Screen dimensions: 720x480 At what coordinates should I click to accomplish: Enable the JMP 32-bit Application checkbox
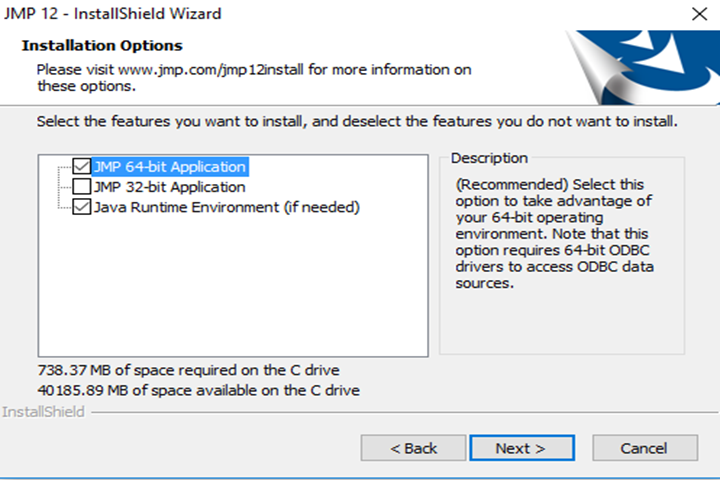click(82, 186)
